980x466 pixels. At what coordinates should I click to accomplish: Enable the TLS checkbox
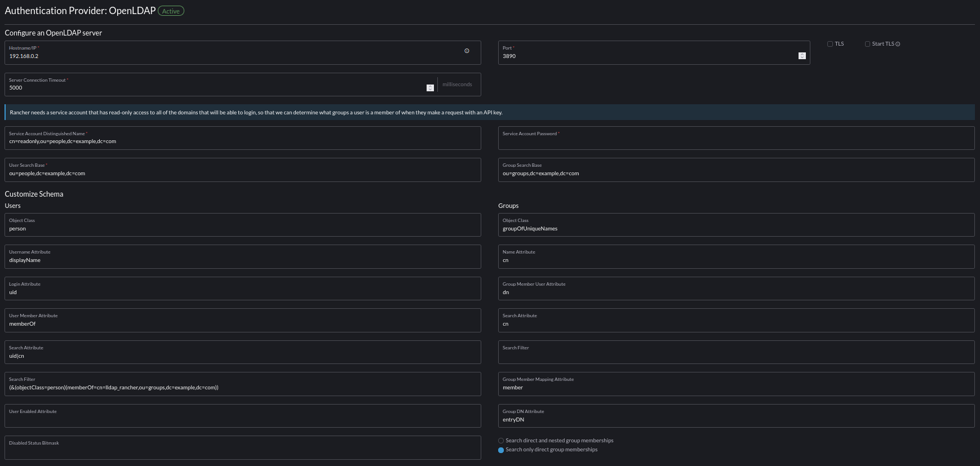click(x=830, y=44)
